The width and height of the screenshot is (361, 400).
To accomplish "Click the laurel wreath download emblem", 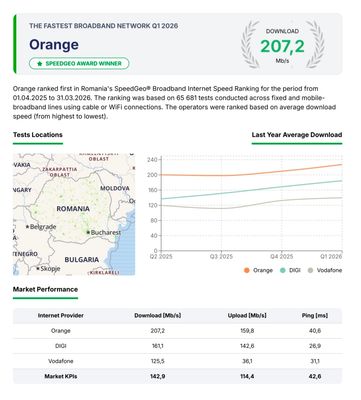I will click(x=282, y=44).
